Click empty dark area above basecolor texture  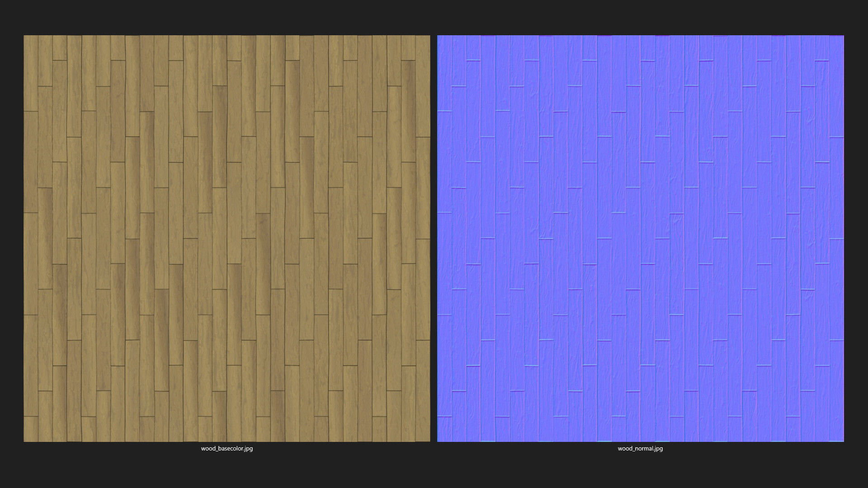pyautogui.click(x=227, y=17)
